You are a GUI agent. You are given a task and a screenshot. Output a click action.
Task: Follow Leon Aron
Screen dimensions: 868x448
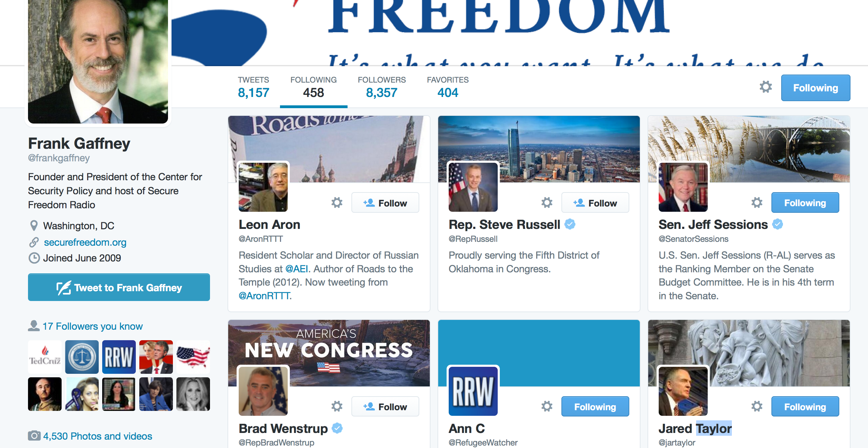(385, 203)
